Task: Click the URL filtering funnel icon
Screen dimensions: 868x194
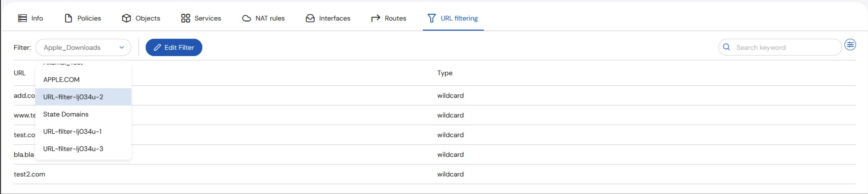Action: [431, 18]
